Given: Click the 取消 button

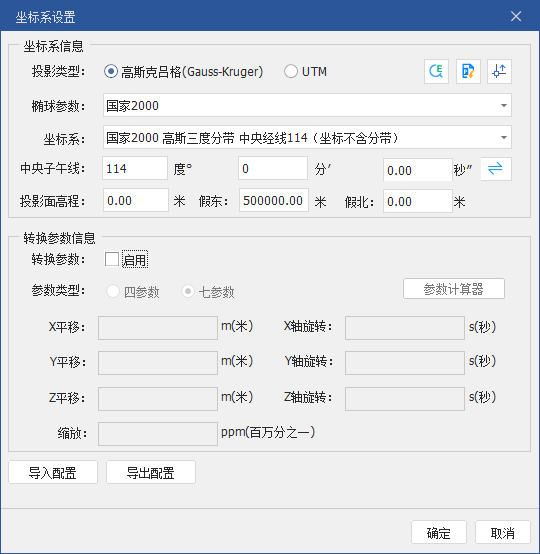Looking at the screenshot, I should pyautogui.click(x=503, y=532).
